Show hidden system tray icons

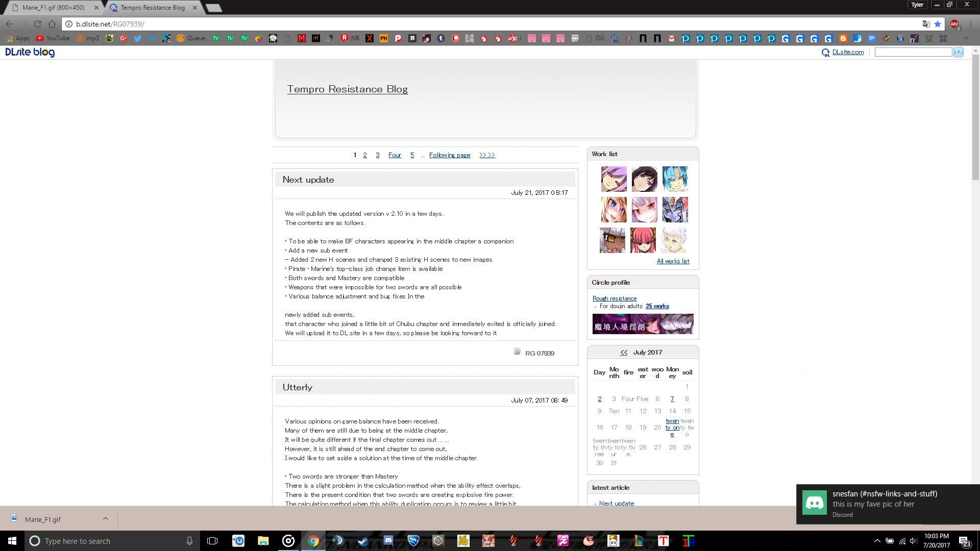[x=877, y=541]
